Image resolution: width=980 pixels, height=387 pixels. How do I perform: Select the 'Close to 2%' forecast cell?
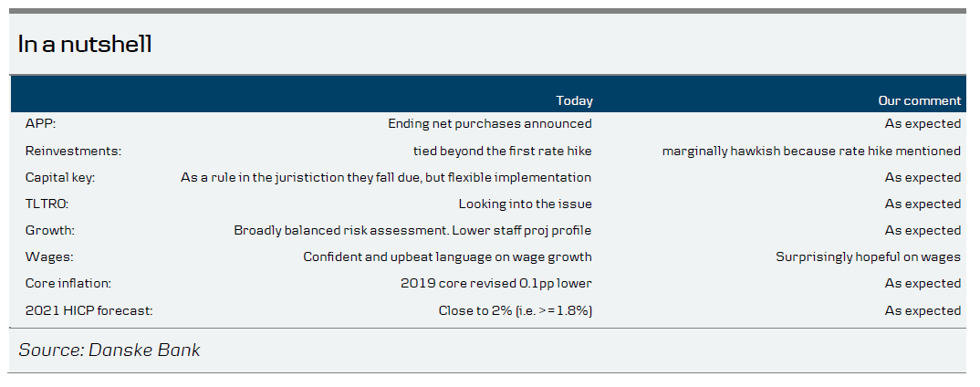pyautogui.click(x=515, y=310)
